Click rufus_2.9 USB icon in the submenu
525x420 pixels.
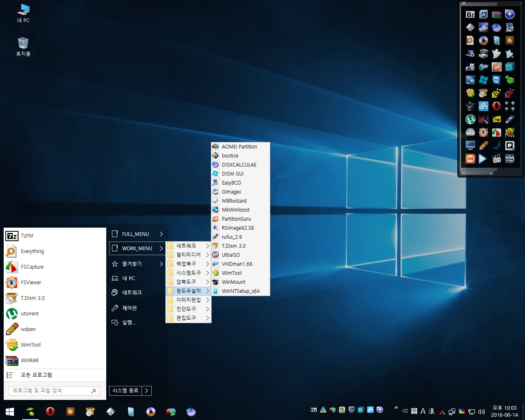click(215, 237)
